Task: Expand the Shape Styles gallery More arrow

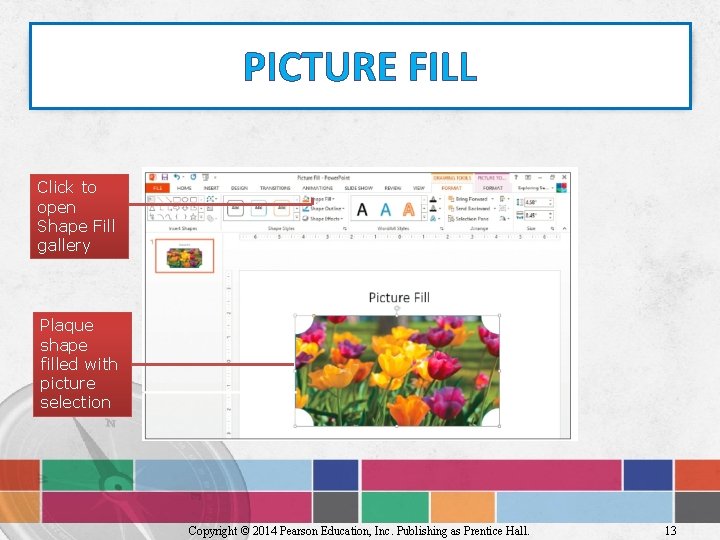Action: [x=297, y=217]
